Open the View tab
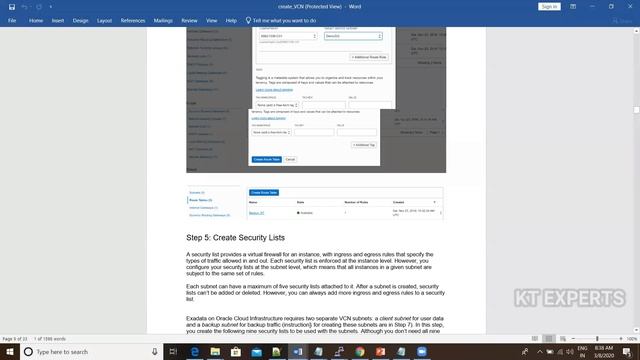 pos(211,20)
